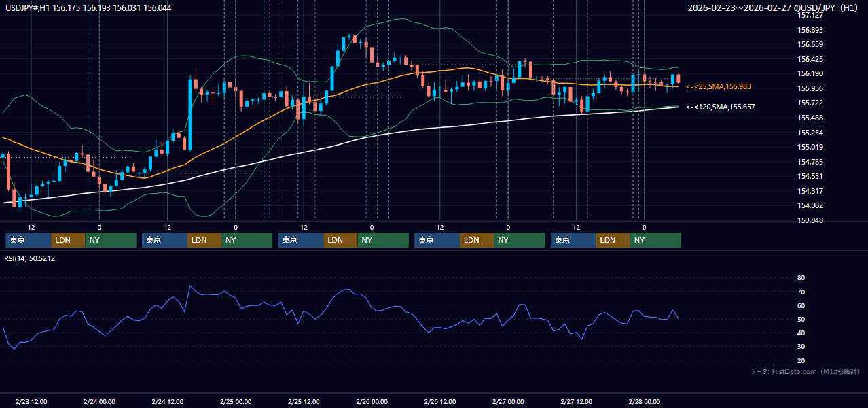Select the RSI scale value 60
This screenshot has height=408, width=868.
coord(801,305)
